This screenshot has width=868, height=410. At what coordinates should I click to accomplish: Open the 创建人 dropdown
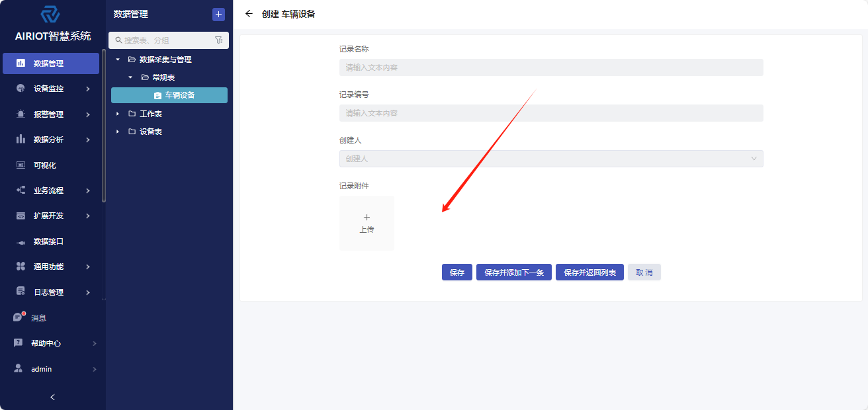click(550, 159)
